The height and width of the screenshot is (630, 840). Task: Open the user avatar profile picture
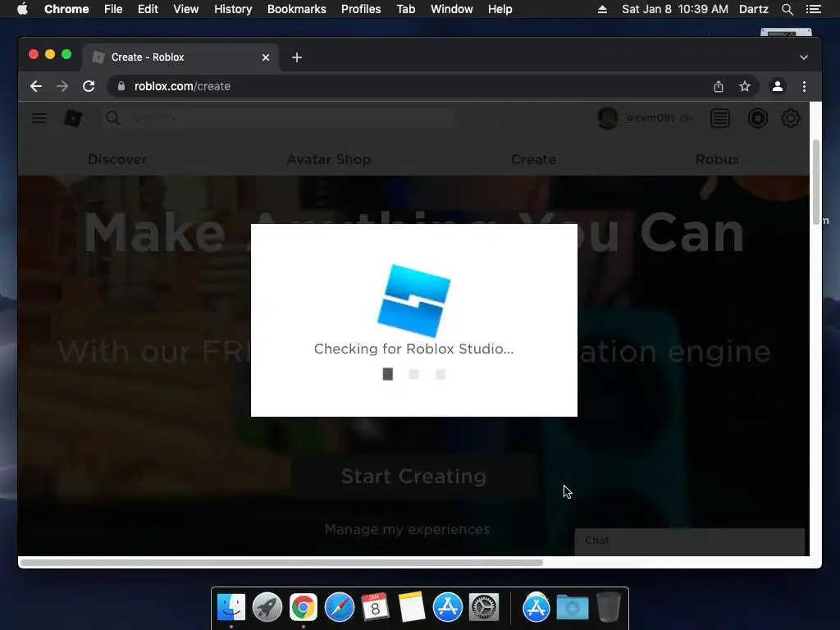(608, 118)
